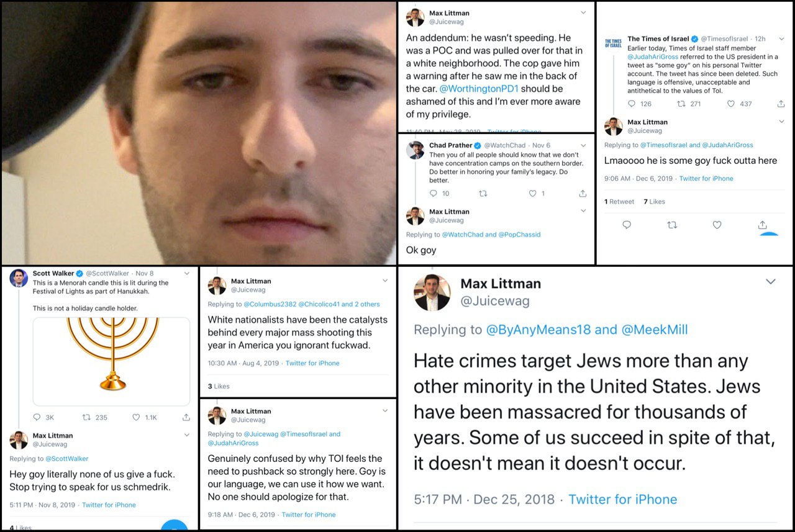Click share icon on Chad Prather tweet

(583, 194)
